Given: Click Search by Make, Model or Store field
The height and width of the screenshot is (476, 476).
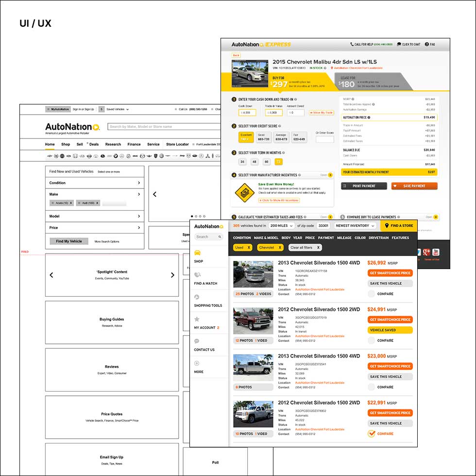Looking at the screenshot, I should point(164,127).
